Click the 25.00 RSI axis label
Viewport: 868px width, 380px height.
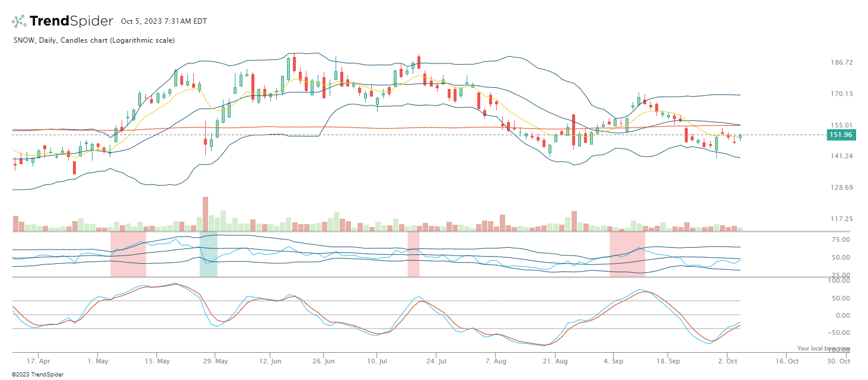coord(841,275)
